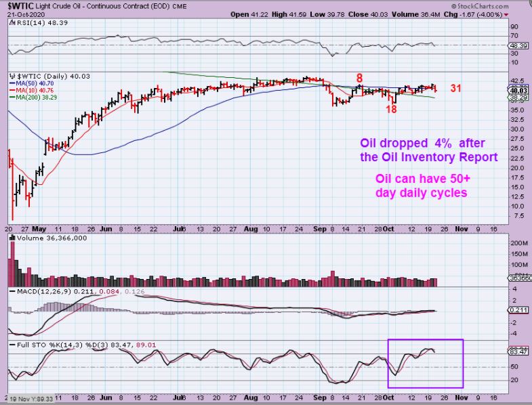Click the 'Light Crude Oil - Continuous Contract (EOD)' title
This screenshot has width=532, height=405.
(102, 7)
